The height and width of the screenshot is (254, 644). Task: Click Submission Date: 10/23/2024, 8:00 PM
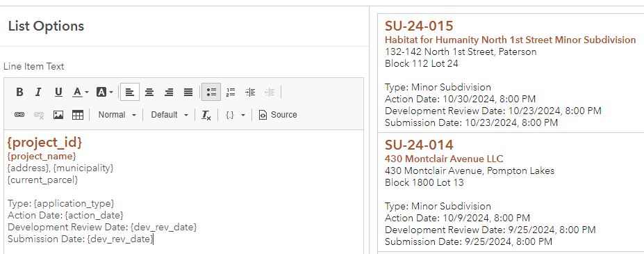(471, 122)
